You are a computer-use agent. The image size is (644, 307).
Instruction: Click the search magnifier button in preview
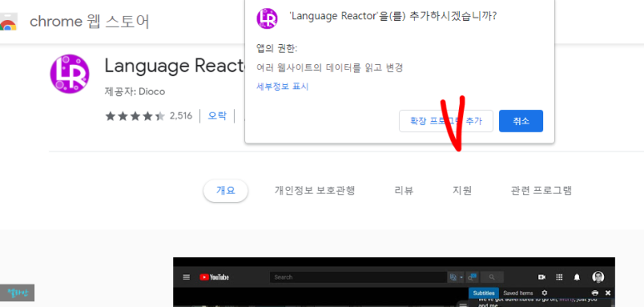(492, 277)
